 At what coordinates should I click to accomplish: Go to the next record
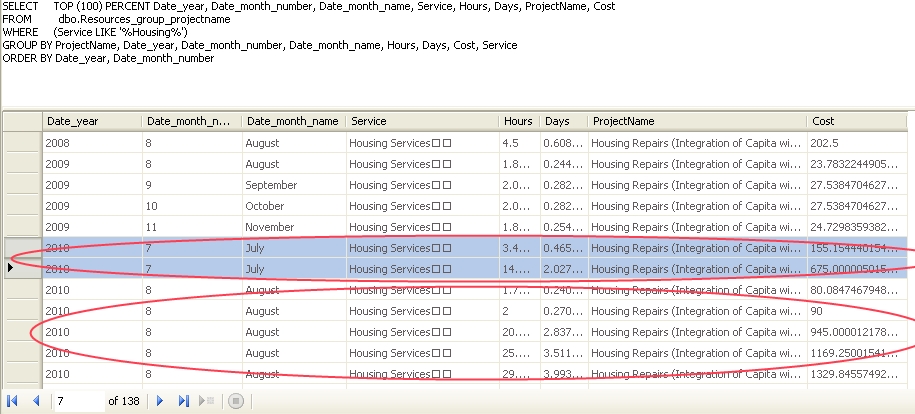pos(160,401)
